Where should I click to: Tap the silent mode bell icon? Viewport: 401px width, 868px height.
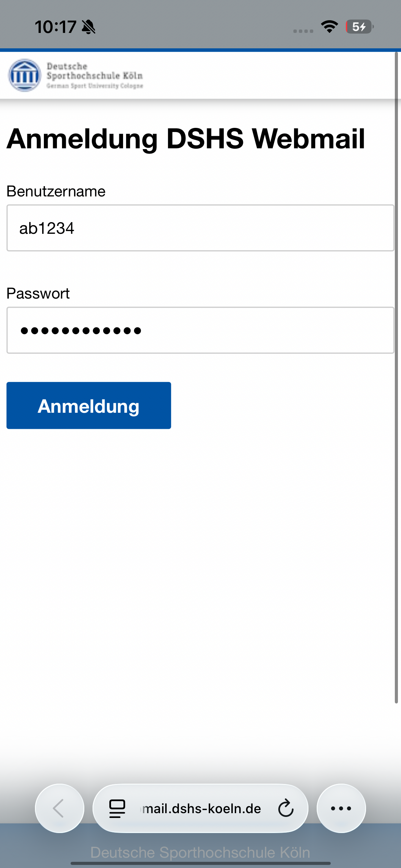coord(88,27)
